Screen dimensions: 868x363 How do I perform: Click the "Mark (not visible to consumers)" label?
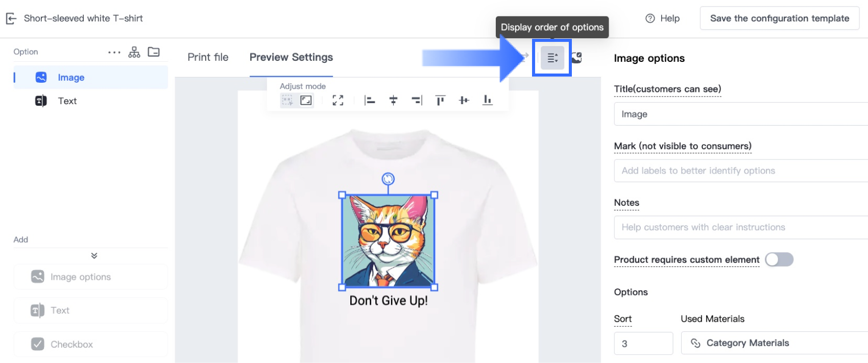[683, 146]
